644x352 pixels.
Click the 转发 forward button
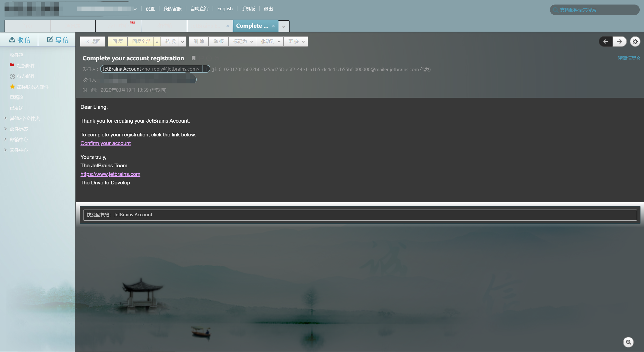click(170, 41)
